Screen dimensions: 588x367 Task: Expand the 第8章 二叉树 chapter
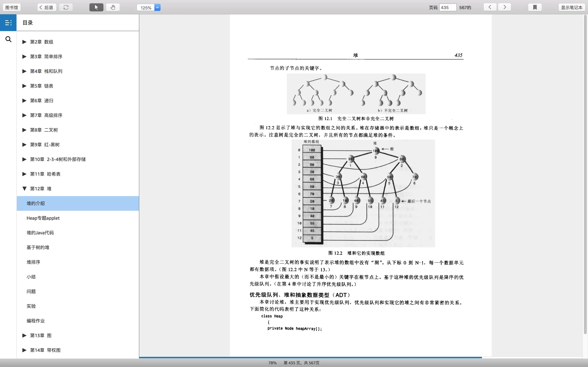click(24, 130)
